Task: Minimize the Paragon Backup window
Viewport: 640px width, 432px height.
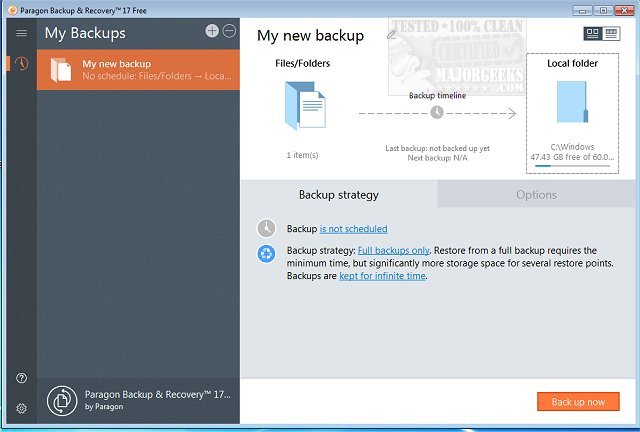Action: coord(582,10)
